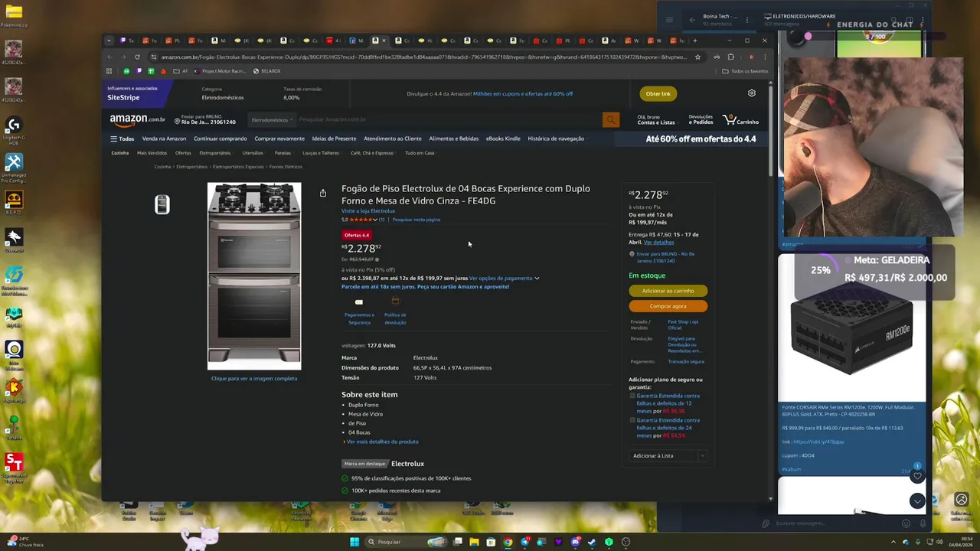Image resolution: width=980 pixels, height=551 pixels.
Task: Open Eletrodomésticos search category dropdown
Action: (272, 120)
